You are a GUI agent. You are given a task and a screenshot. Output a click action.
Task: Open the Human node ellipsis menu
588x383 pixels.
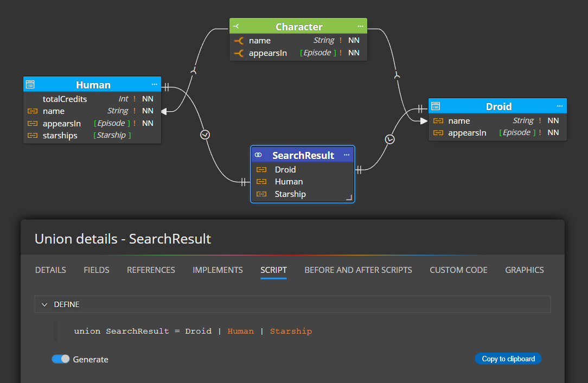[x=155, y=85]
